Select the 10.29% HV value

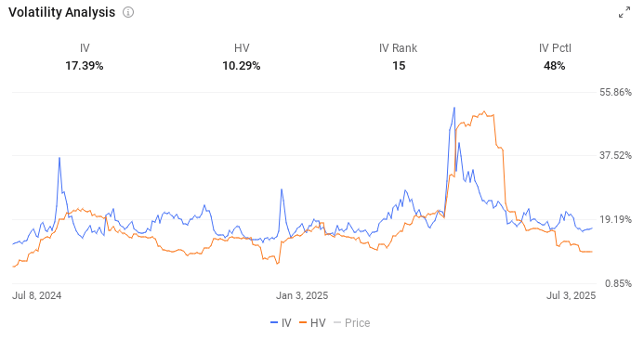pyautogui.click(x=242, y=66)
